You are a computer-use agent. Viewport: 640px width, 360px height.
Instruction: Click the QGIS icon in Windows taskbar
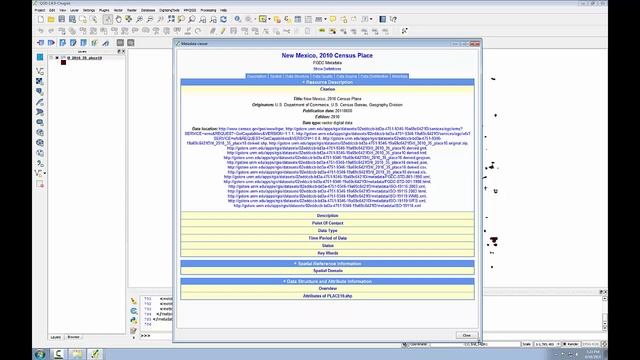[95, 354]
